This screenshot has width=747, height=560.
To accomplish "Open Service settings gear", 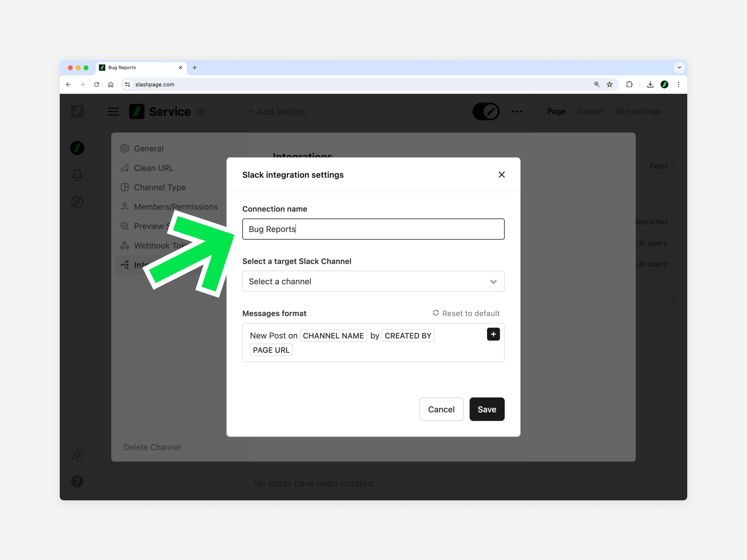I will tap(201, 112).
